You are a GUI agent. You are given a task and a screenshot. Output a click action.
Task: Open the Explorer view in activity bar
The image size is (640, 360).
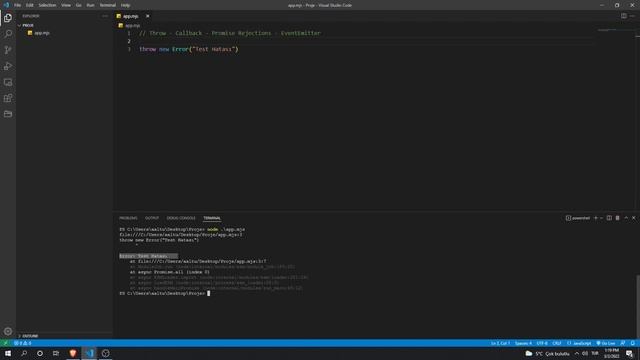[x=8, y=18]
